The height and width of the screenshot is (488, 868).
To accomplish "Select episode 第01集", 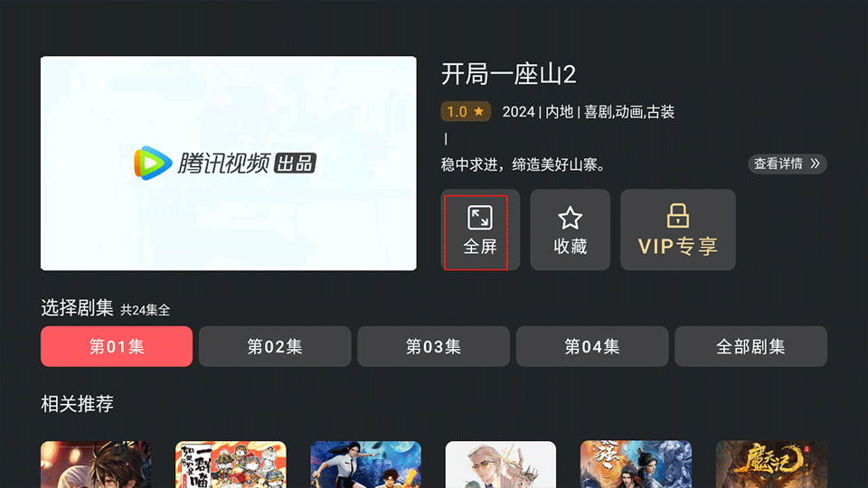I will [117, 346].
